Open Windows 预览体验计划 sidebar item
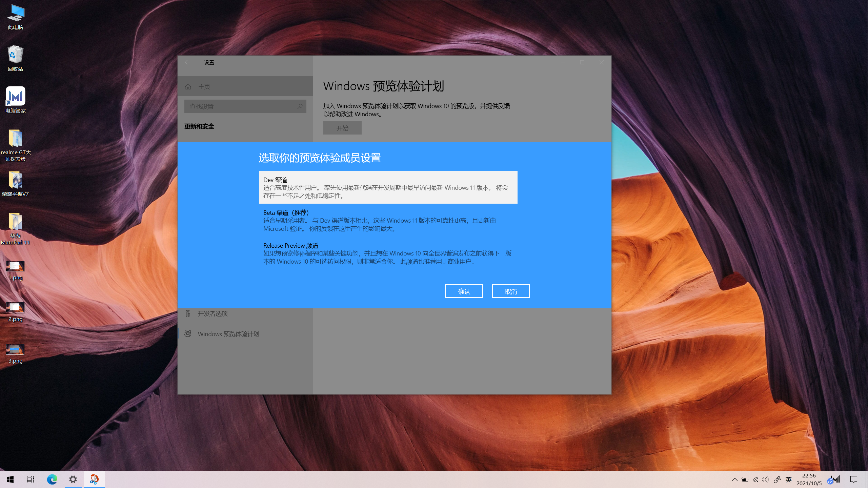This screenshot has height=492, width=868. [x=245, y=334]
